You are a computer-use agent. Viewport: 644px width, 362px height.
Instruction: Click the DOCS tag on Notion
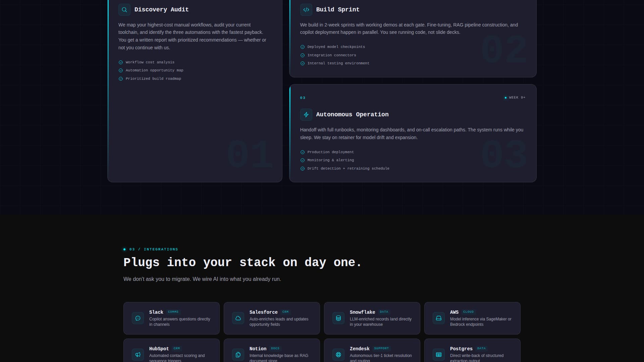click(x=275, y=348)
